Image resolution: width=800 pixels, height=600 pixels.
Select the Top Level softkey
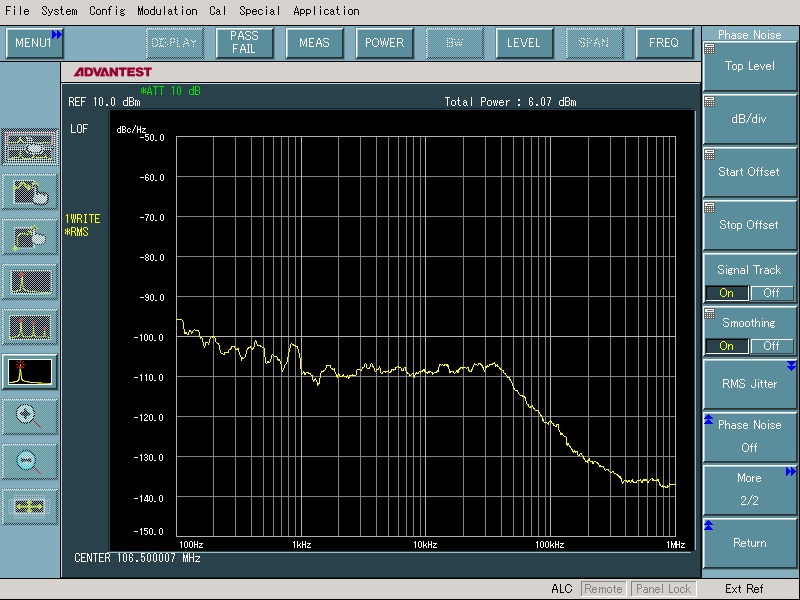pyautogui.click(x=749, y=66)
